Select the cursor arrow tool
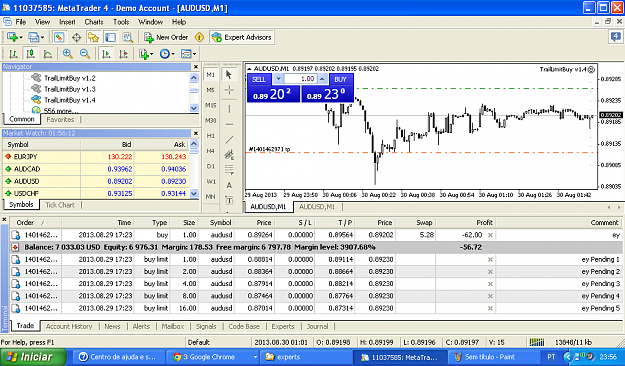This screenshot has height=366, width=625. (x=229, y=75)
